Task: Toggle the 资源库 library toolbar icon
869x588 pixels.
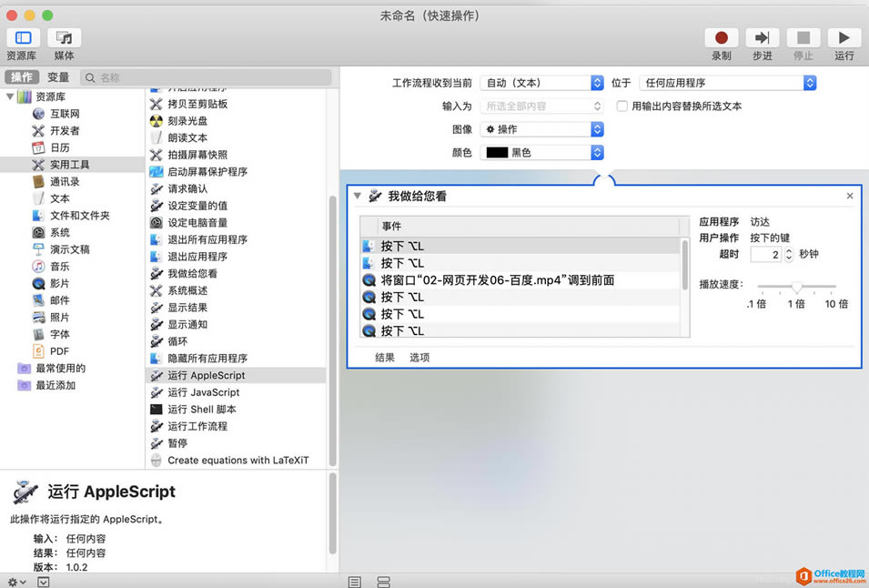Action: click(23, 37)
